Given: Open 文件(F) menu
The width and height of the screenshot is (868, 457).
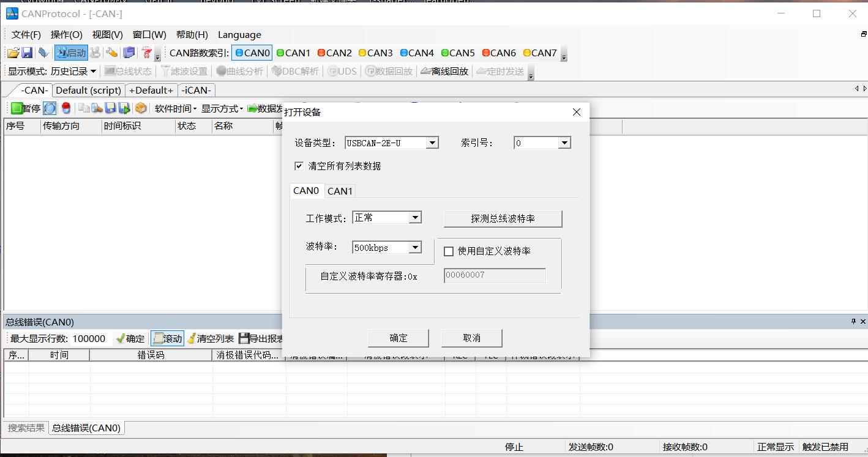Looking at the screenshot, I should point(26,35).
